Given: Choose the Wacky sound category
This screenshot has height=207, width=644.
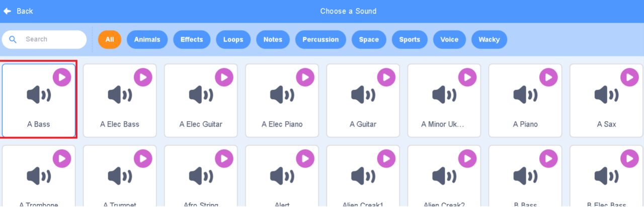Looking at the screenshot, I should coord(489,40).
